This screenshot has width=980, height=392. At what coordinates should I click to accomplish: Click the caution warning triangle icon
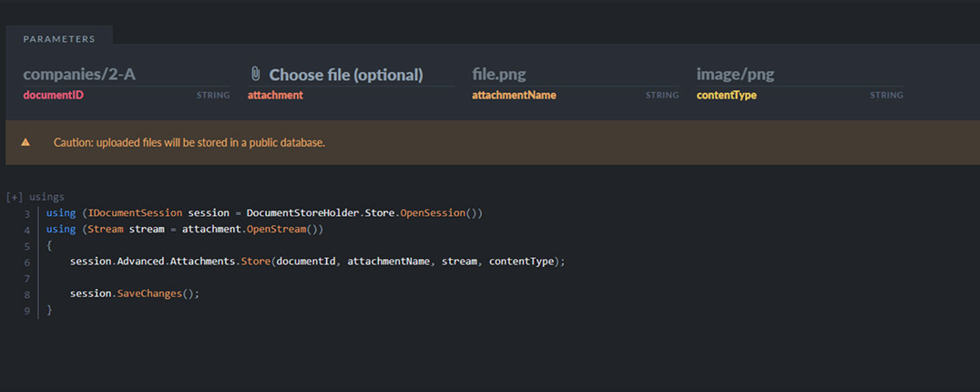26,142
